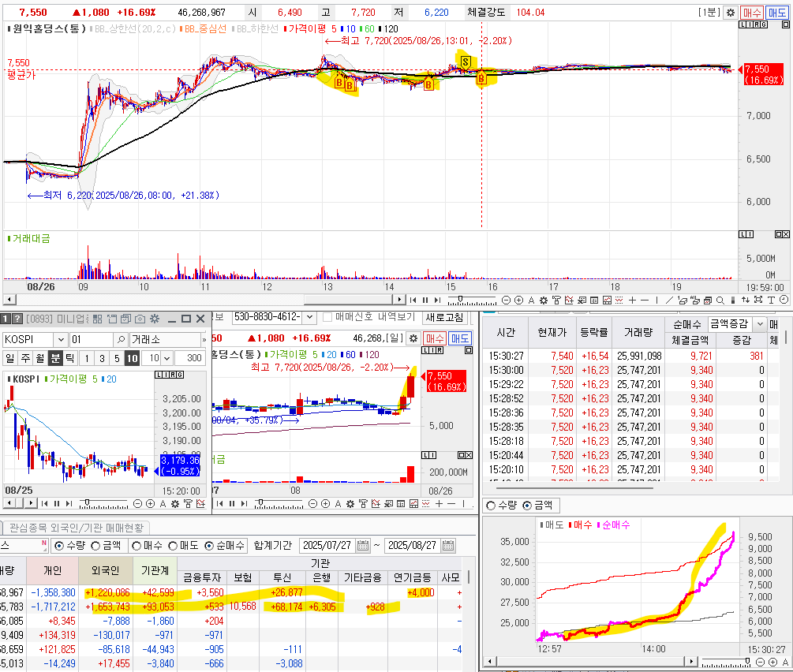Zoom out main chart with minus magnifier
The image size is (793, 672).
tap(506, 300)
